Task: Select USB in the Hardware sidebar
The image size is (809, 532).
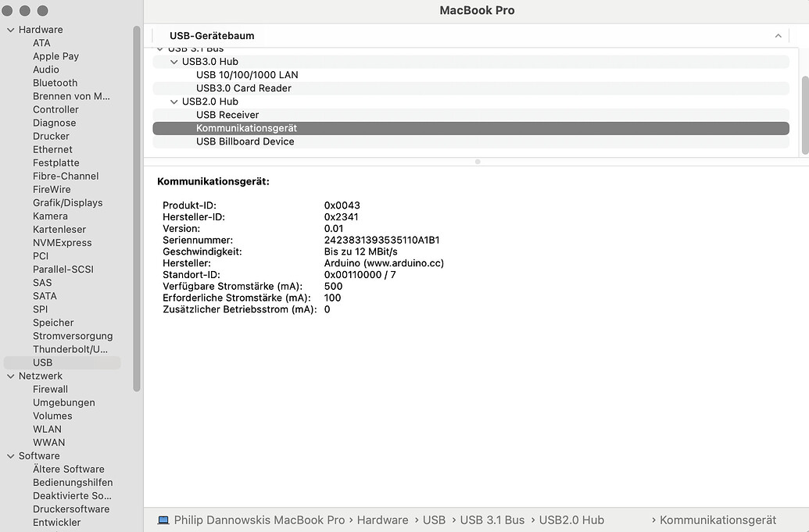Action: [x=42, y=362]
